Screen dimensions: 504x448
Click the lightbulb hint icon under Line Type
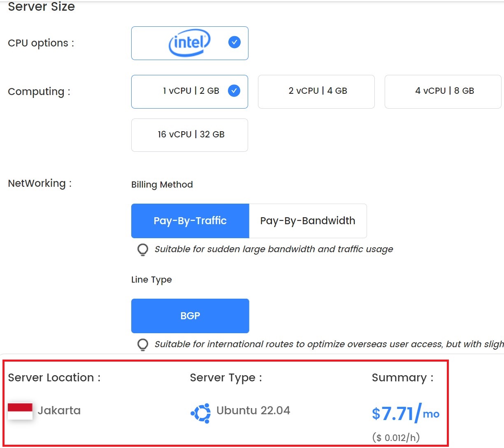pos(143,345)
